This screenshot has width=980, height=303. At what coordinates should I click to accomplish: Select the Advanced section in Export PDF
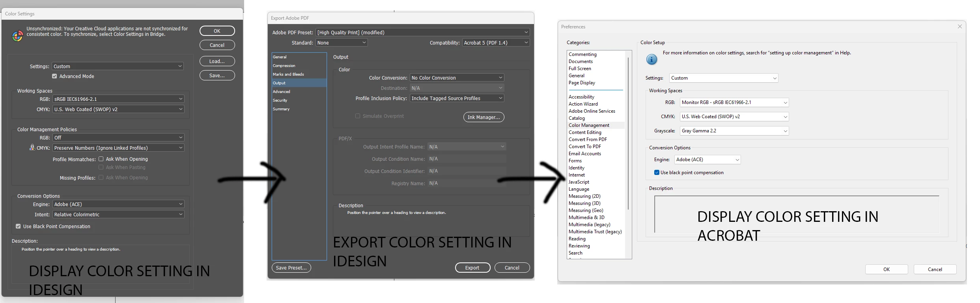299,91
